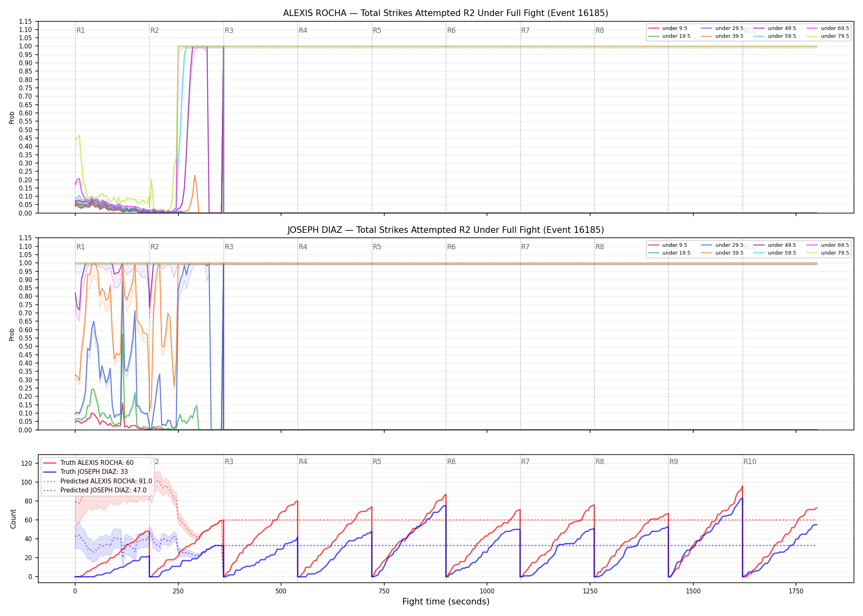Click the R10 round label in bottom chart
863x616 pixels.
point(750,462)
